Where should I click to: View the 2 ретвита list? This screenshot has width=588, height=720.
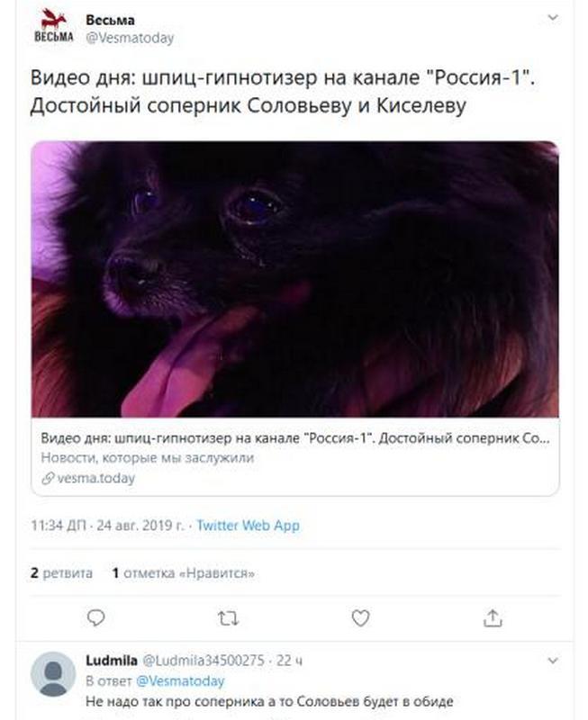61,573
